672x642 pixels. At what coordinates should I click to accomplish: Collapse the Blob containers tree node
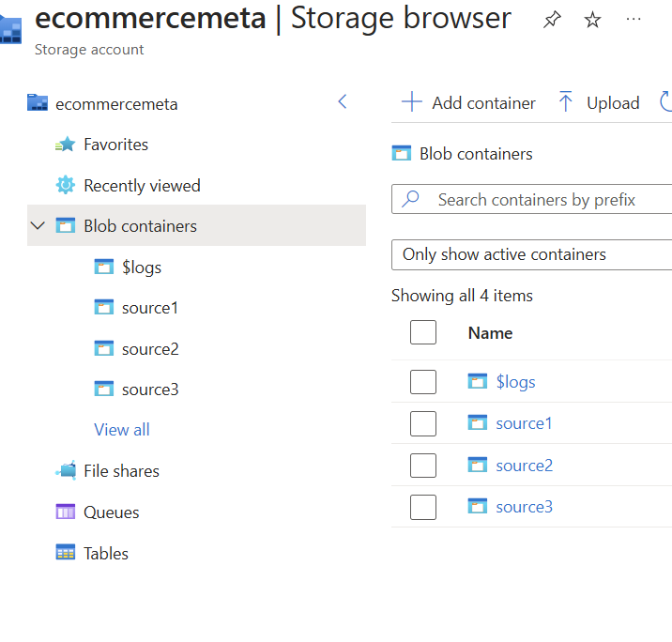[x=38, y=225]
